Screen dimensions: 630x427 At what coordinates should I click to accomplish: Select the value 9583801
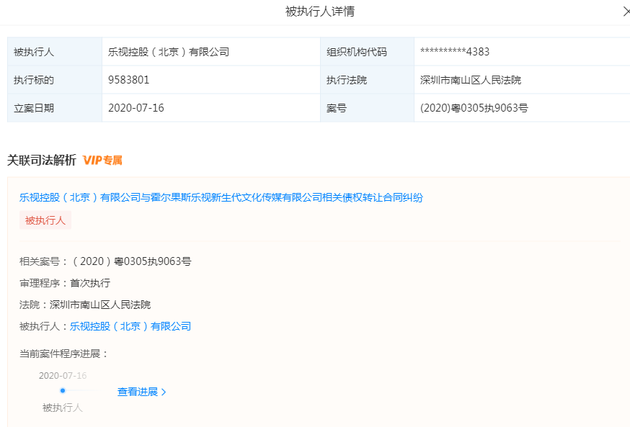(x=129, y=80)
